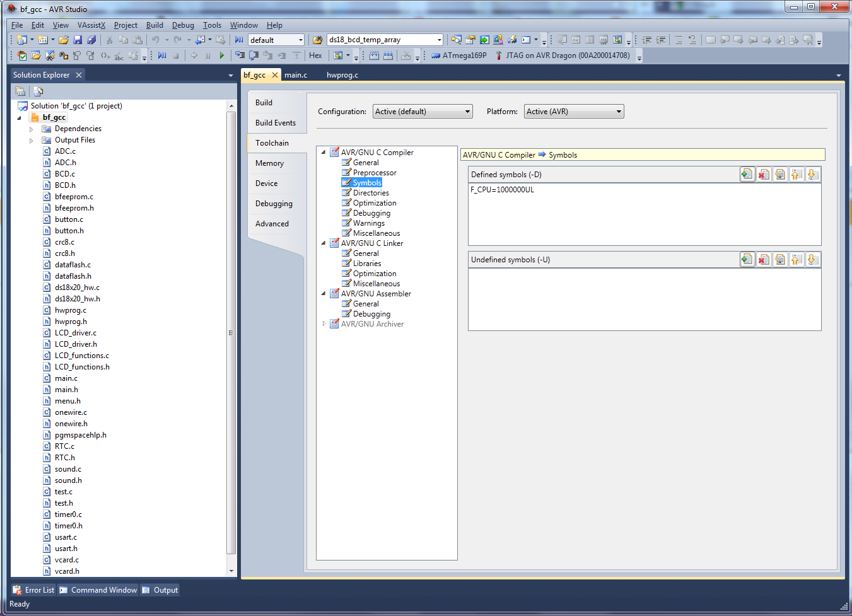Select LCD_driver.c in Solution Explorer
The width and height of the screenshot is (852, 616).
(76, 333)
